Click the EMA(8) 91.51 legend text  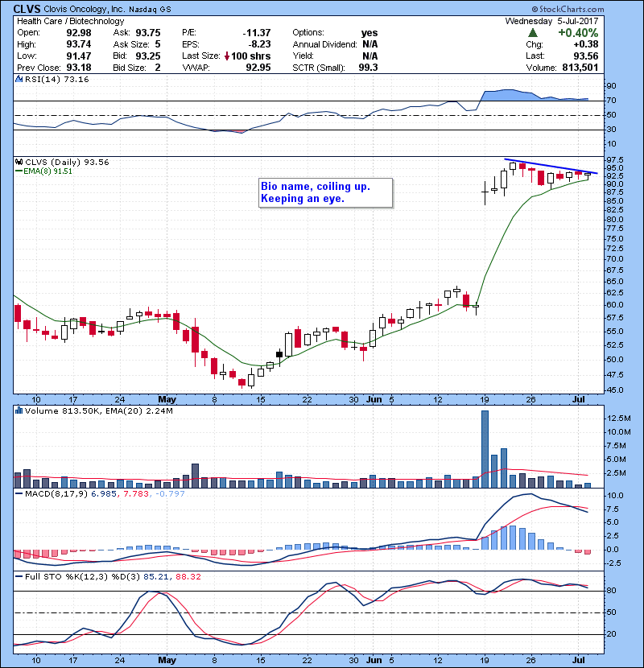coord(47,171)
